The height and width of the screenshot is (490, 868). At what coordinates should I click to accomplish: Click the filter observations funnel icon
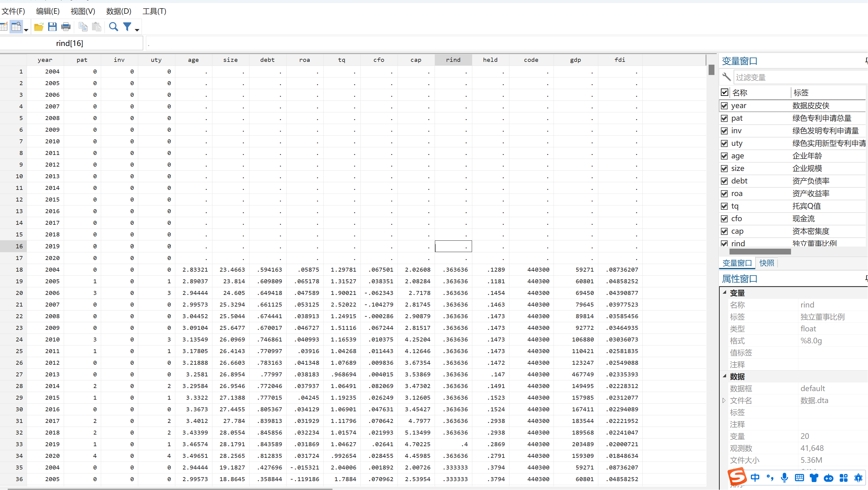[128, 27]
